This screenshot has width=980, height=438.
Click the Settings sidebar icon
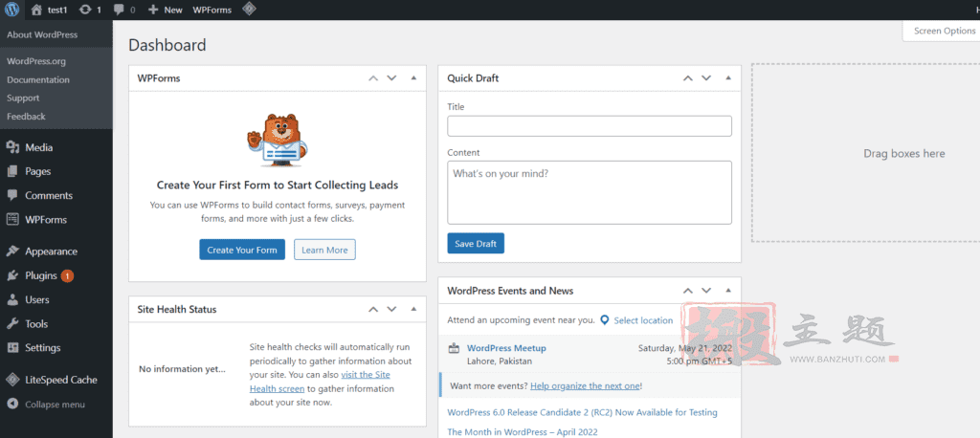pyautogui.click(x=12, y=347)
